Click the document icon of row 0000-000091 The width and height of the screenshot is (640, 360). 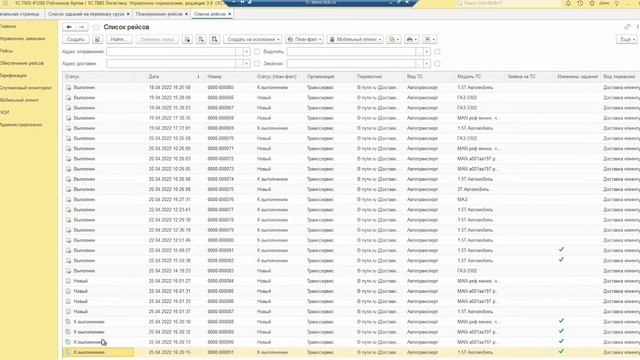point(69,352)
